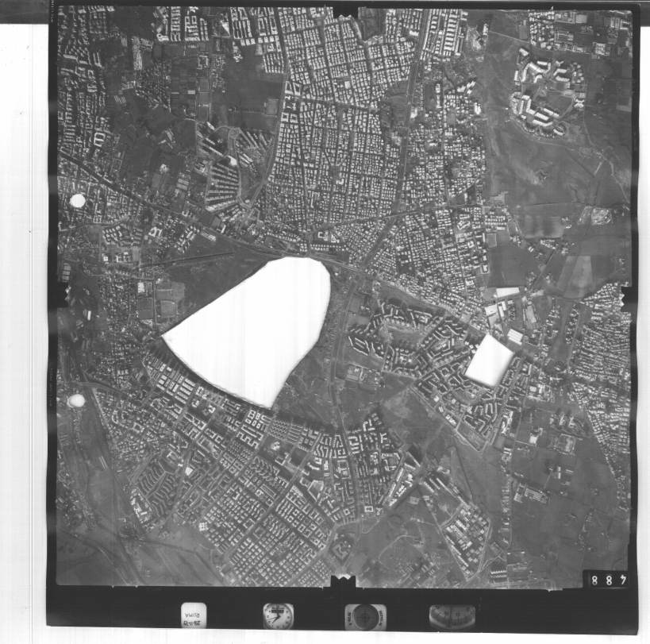Click the circular level instrument with crosshair

[365, 616]
